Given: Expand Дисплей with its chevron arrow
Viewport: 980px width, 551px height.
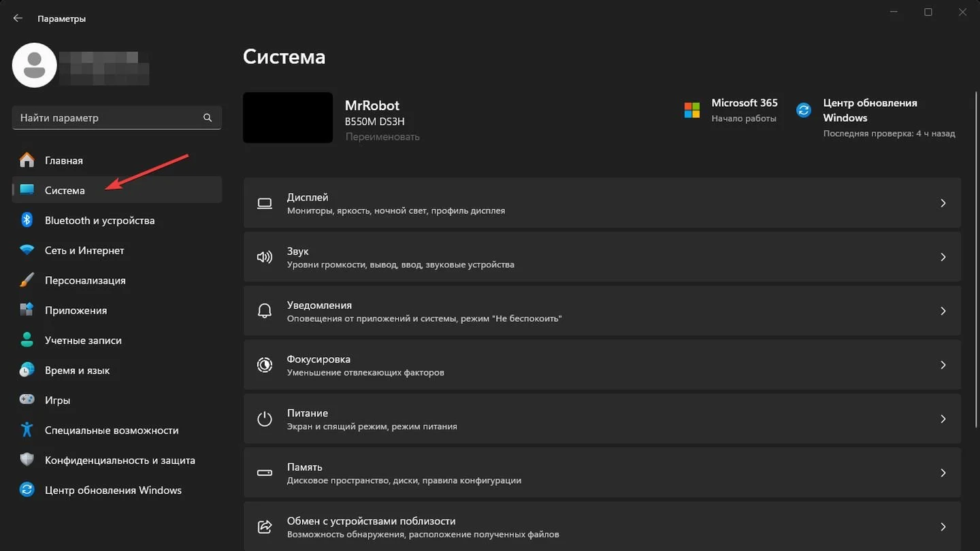Looking at the screenshot, I should [x=943, y=203].
